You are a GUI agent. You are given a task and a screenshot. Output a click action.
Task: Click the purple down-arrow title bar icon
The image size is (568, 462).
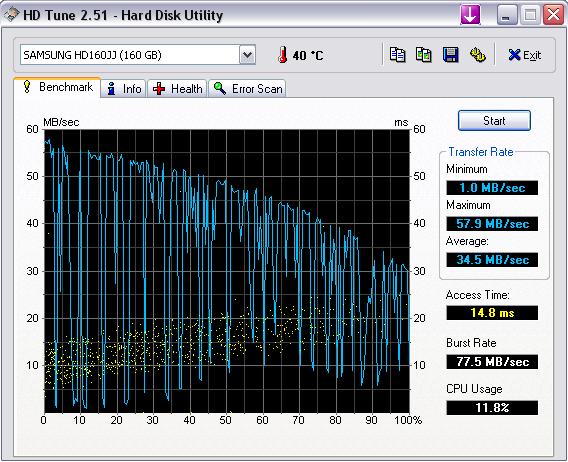[470, 15]
